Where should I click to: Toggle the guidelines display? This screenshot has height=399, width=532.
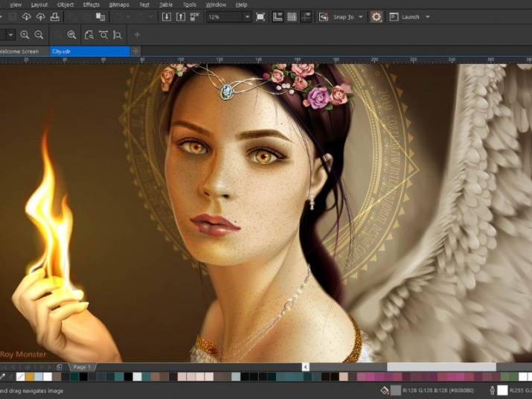tap(306, 17)
